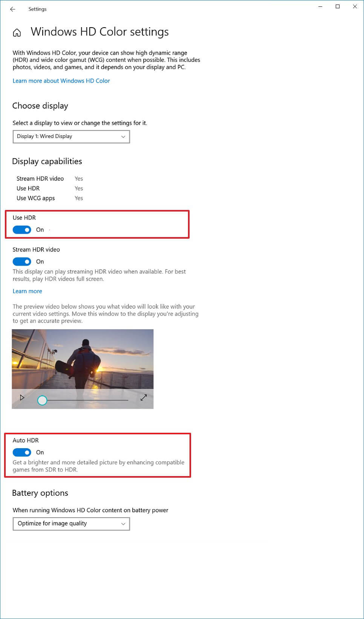Select the Display capabilities heading

click(47, 161)
